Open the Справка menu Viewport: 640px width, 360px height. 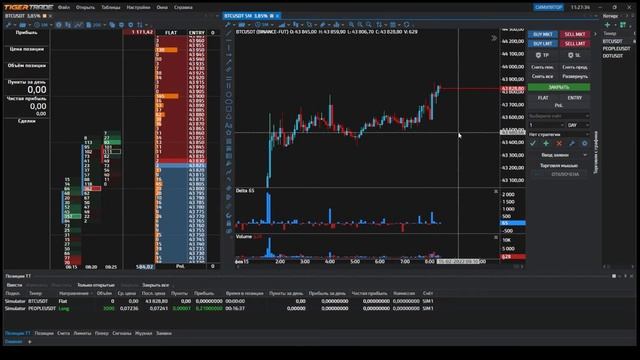(183, 7)
